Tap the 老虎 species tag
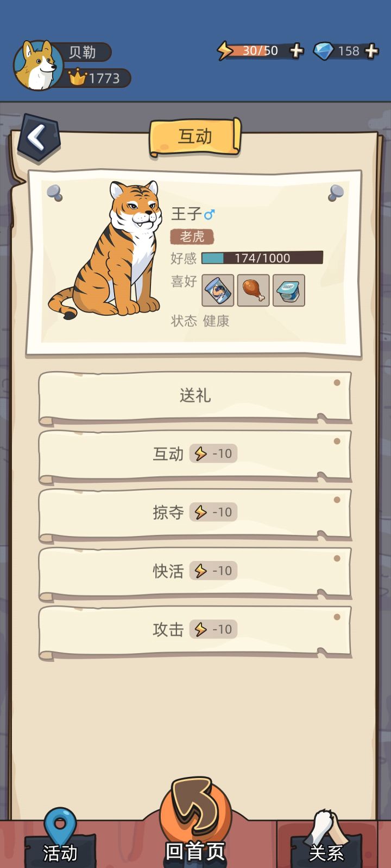The image size is (391, 868). pyautogui.click(x=192, y=237)
